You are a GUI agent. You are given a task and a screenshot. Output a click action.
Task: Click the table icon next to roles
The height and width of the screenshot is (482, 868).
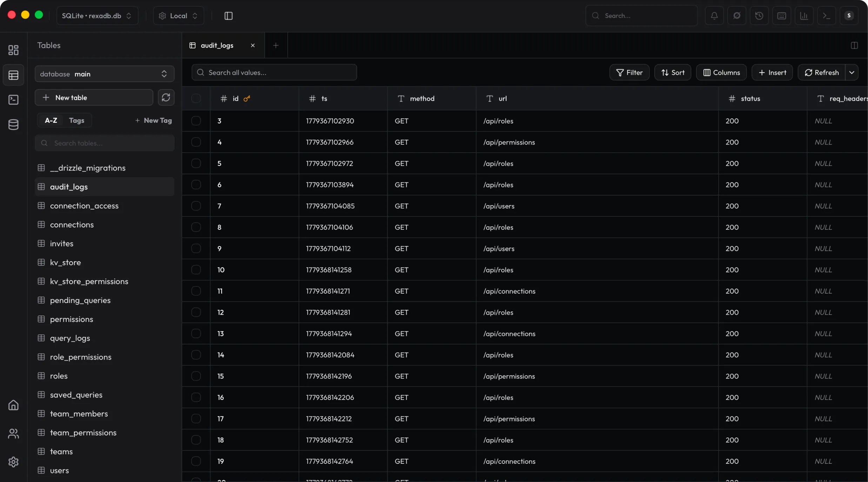point(41,376)
